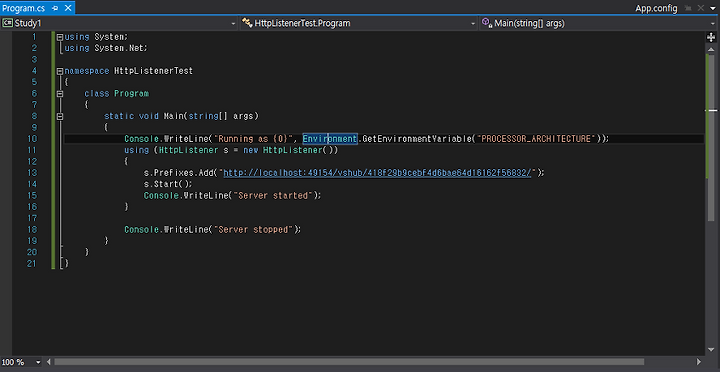Collapse the Program class block
The image size is (720, 372).
tap(60, 94)
